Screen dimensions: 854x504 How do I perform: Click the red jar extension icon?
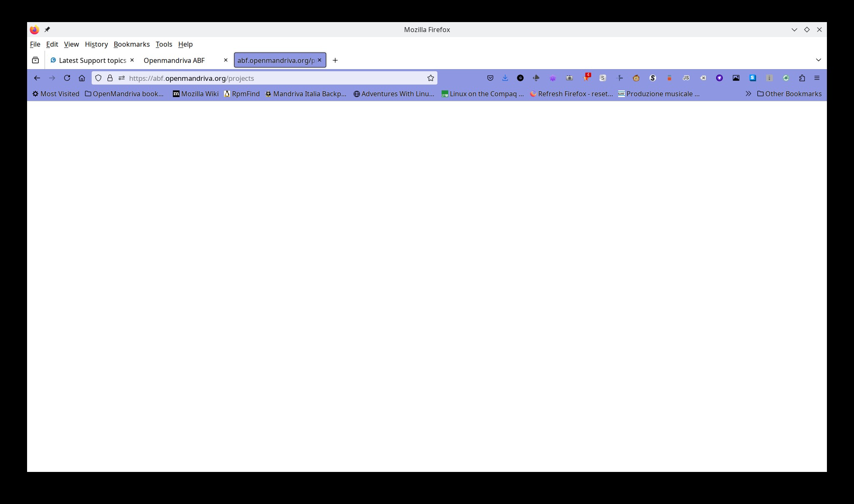pyautogui.click(x=669, y=78)
